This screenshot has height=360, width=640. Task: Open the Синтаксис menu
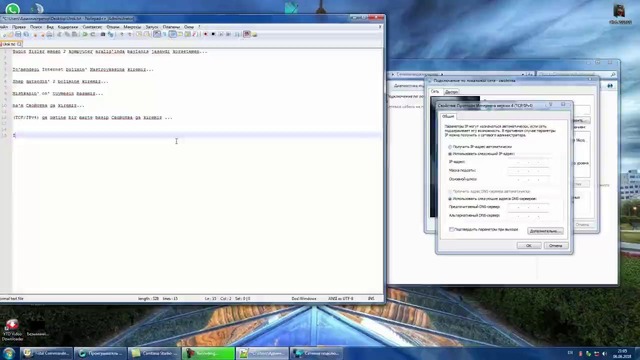pyautogui.click(x=92, y=27)
